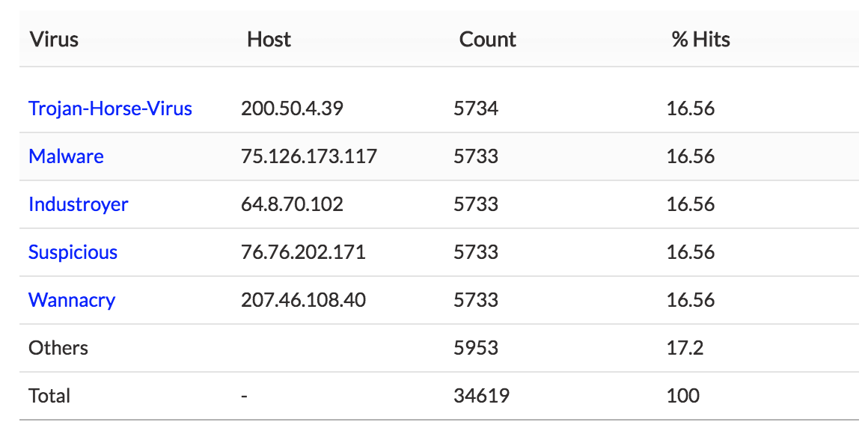
Task: Click the 17.2 percent hits value
Action: 685,348
